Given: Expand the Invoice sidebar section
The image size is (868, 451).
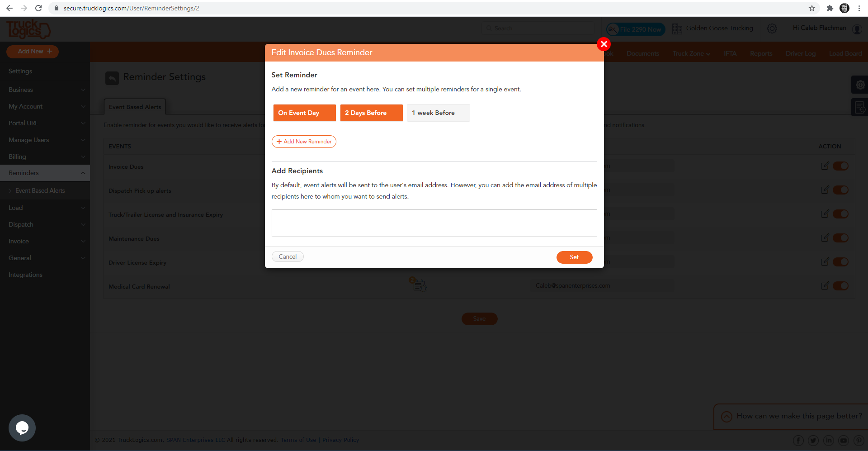Looking at the screenshot, I should [x=45, y=241].
